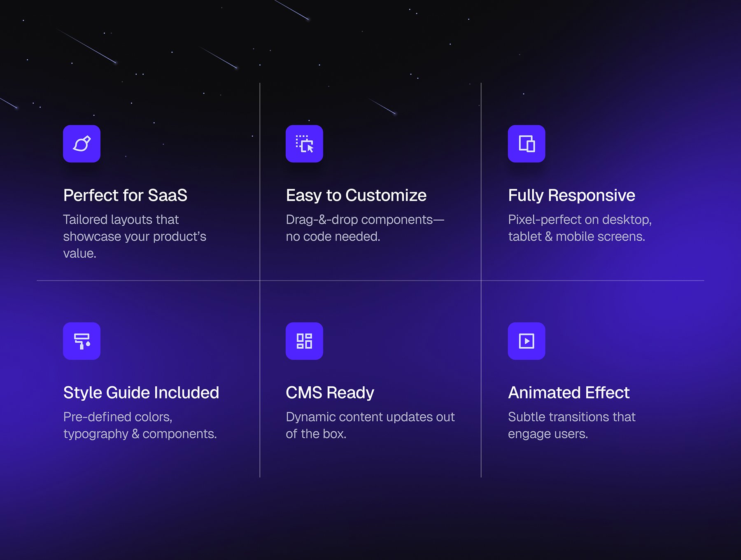Select the Easy to Customize heading
The width and height of the screenshot is (741, 560).
point(356,195)
